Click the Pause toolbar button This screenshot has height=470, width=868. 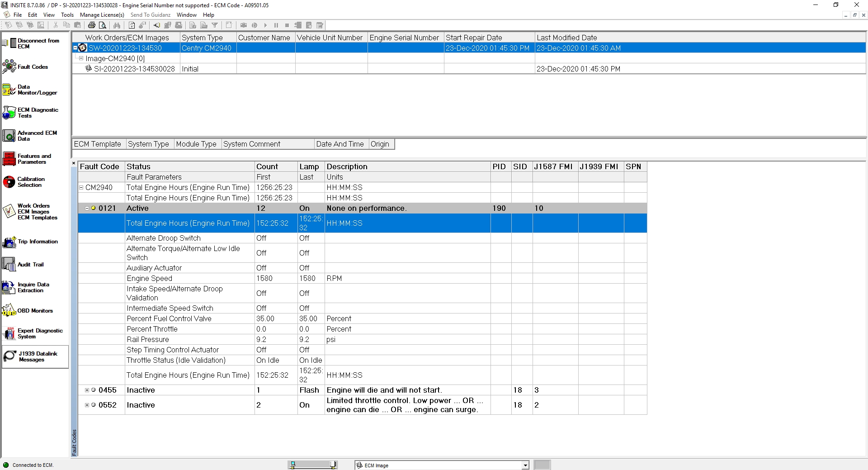click(x=276, y=25)
